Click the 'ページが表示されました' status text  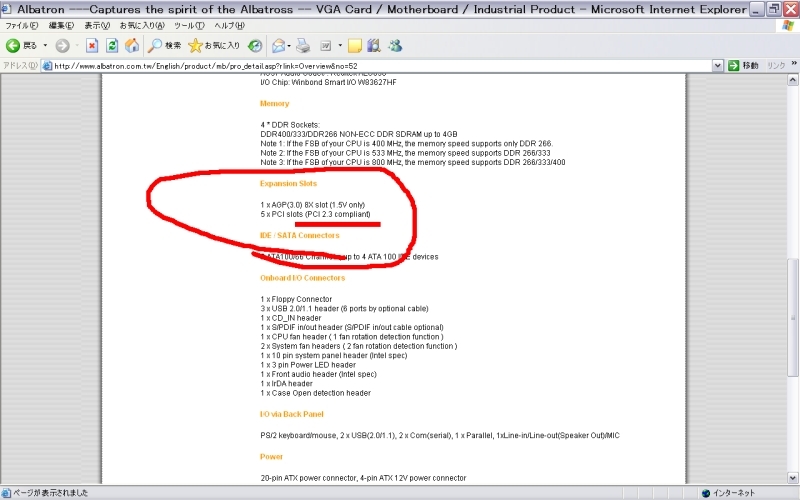50,493
